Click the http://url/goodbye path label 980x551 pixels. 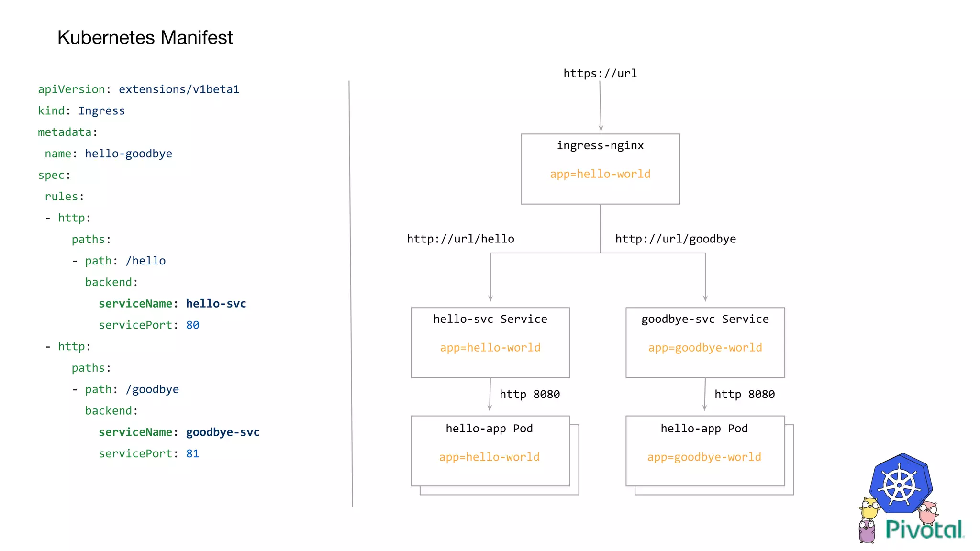pos(675,239)
